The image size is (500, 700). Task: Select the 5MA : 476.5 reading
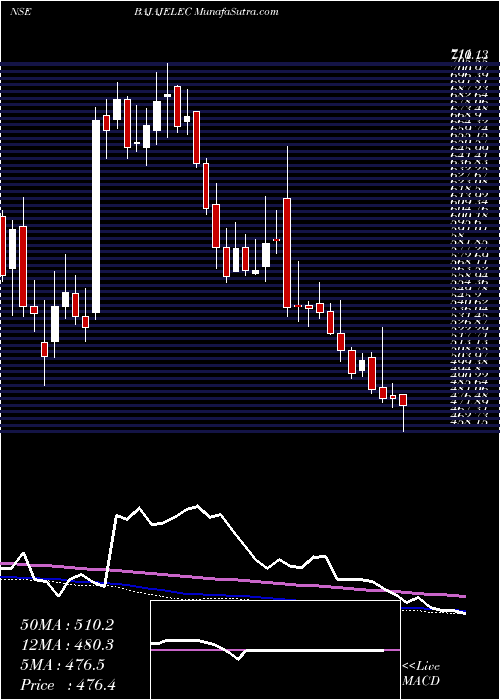[x=62, y=665]
